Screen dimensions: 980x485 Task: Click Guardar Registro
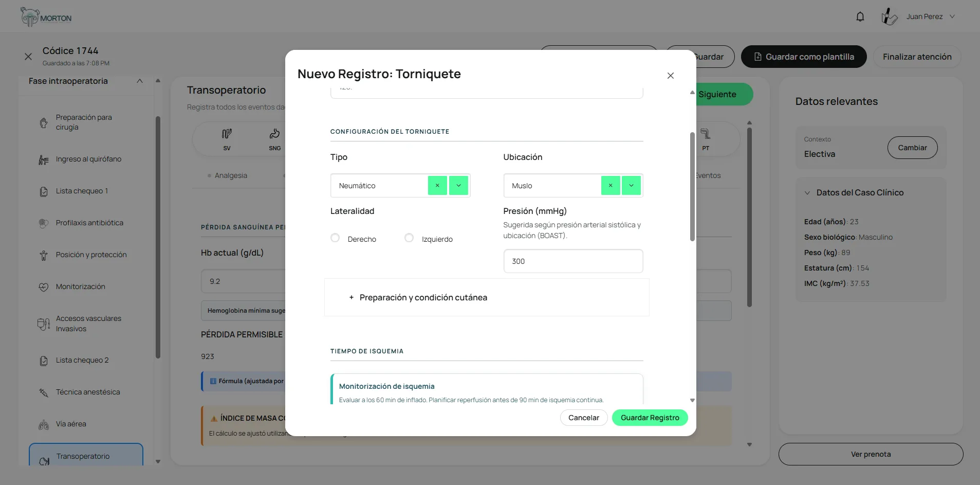pyautogui.click(x=650, y=418)
